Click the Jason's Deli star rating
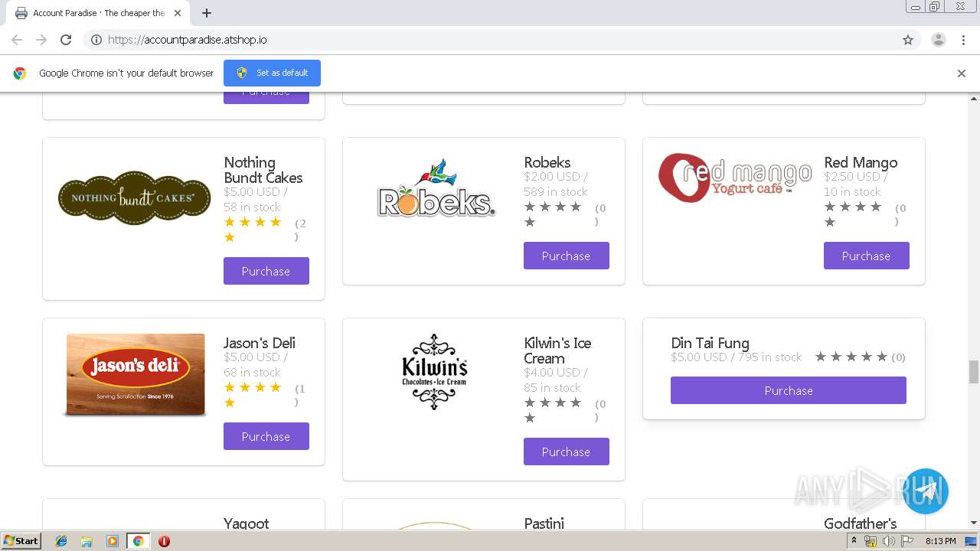Screen dimensions: 980x551 point(253,395)
